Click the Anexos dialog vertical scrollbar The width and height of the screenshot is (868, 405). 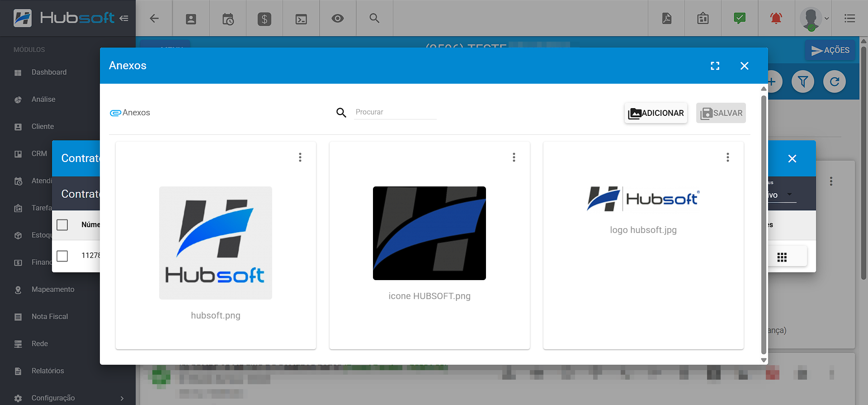point(764,224)
